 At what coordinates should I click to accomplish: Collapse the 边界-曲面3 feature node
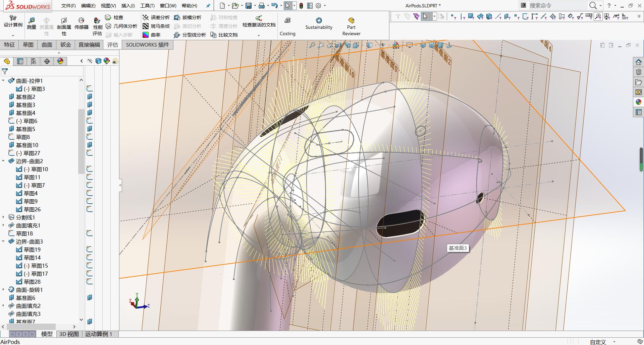[x=3, y=241]
